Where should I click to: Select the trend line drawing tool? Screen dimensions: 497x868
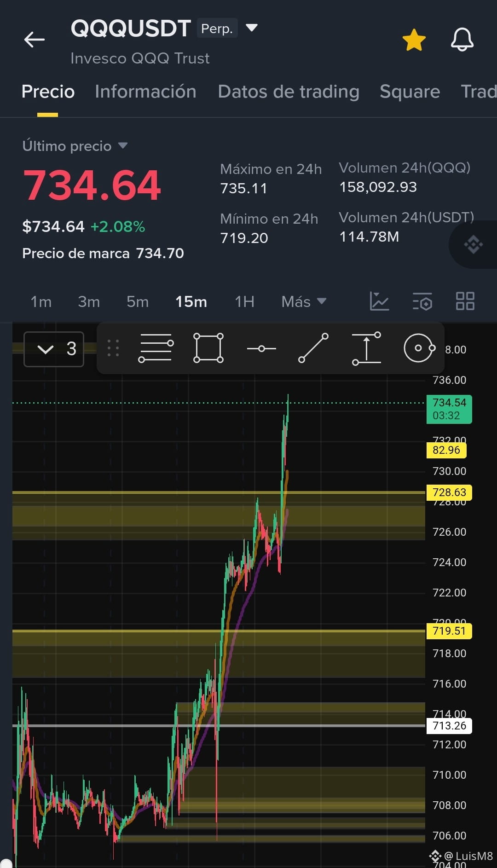[x=313, y=348]
